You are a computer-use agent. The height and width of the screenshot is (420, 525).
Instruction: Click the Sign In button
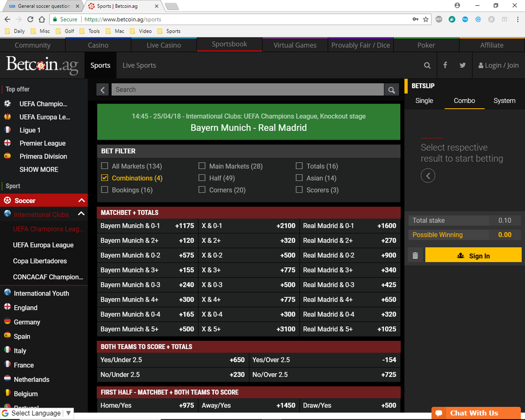click(x=473, y=256)
